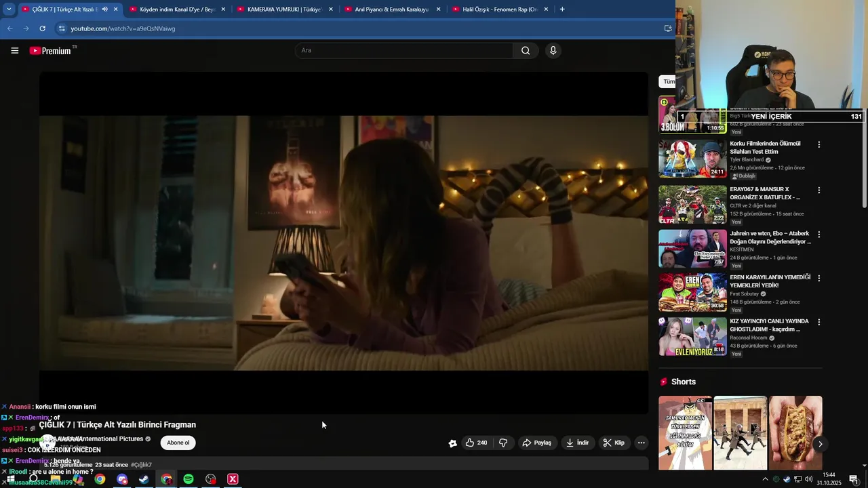
Task: Open options menu for ERAY067 & MANSUR video
Action: point(818,190)
